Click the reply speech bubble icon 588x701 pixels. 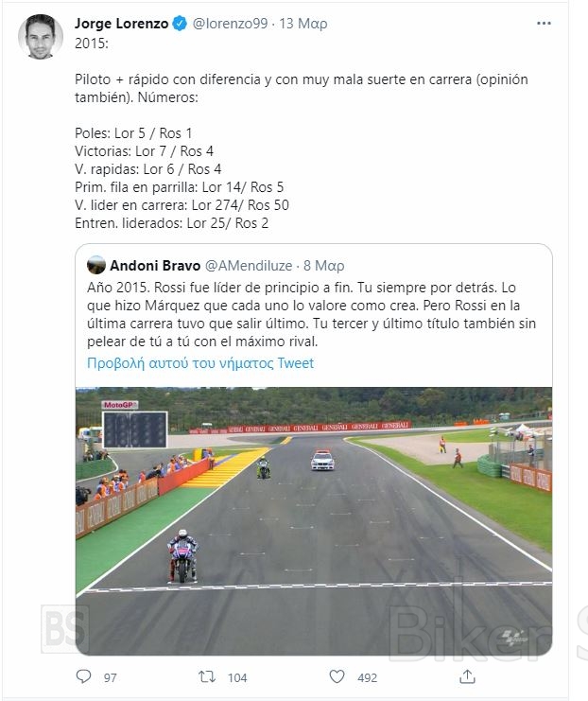point(83,677)
